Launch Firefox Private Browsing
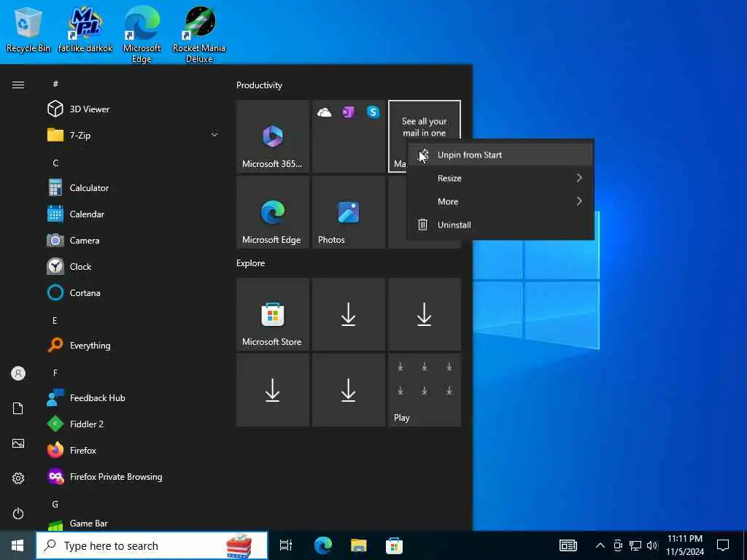Screen dimensions: 747x560 [x=133, y=476]
